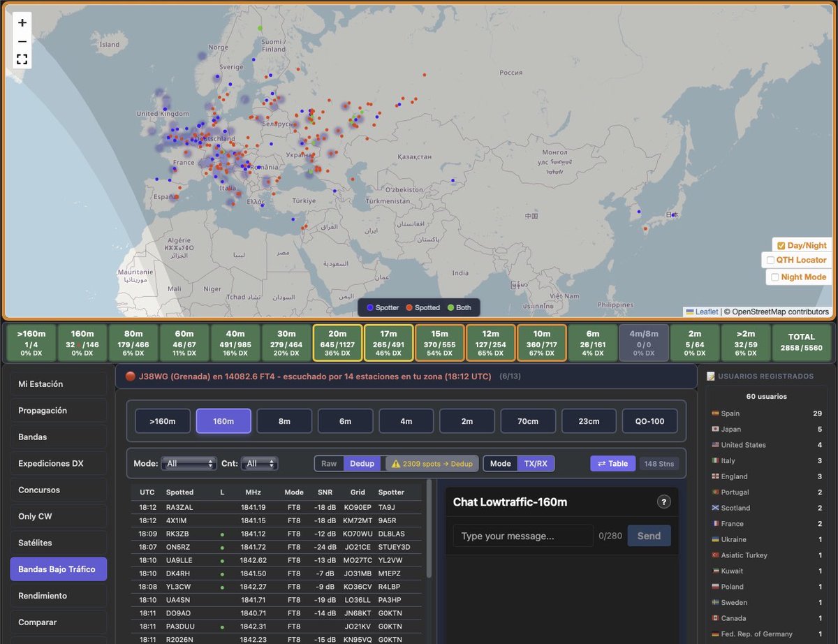The width and height of the screenshot is (838, 644).
Task: Open OpenStreetMap contributors link
Action: 780,312
